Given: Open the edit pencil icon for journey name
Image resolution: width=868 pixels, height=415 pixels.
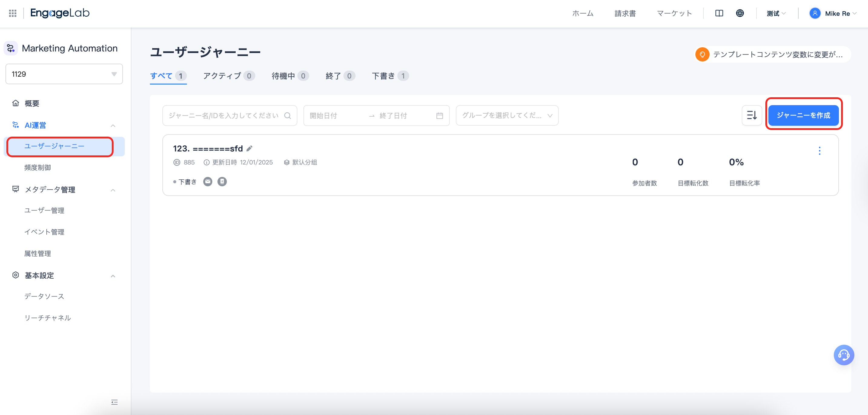Looking at the screenshot, I should coord(249,148).
